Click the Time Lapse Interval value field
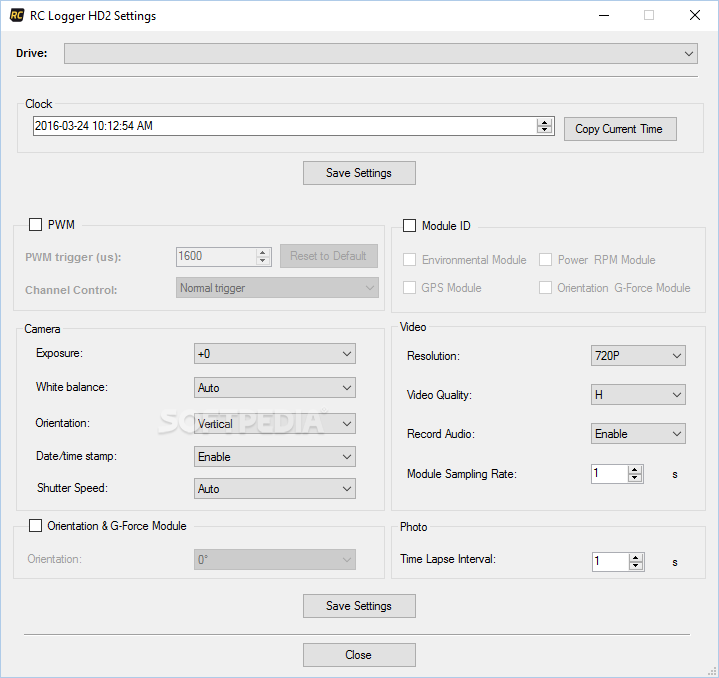Viewport: 719px width, 678px height. point(610,562)
